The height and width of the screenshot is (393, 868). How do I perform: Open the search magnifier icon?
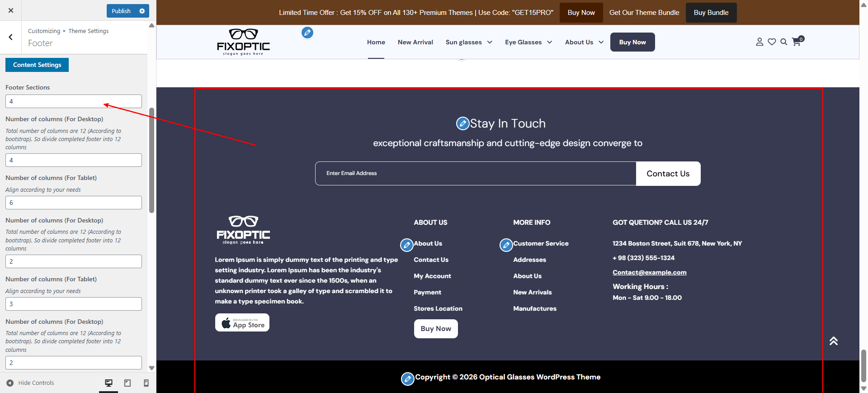(x=784, y=42)
